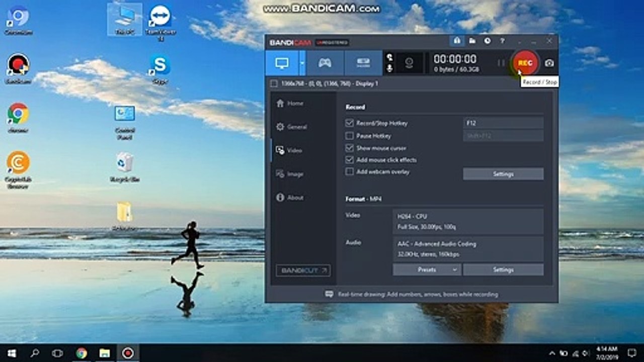Select This PC desktop icon
The image size is (644, 362).
124,20
